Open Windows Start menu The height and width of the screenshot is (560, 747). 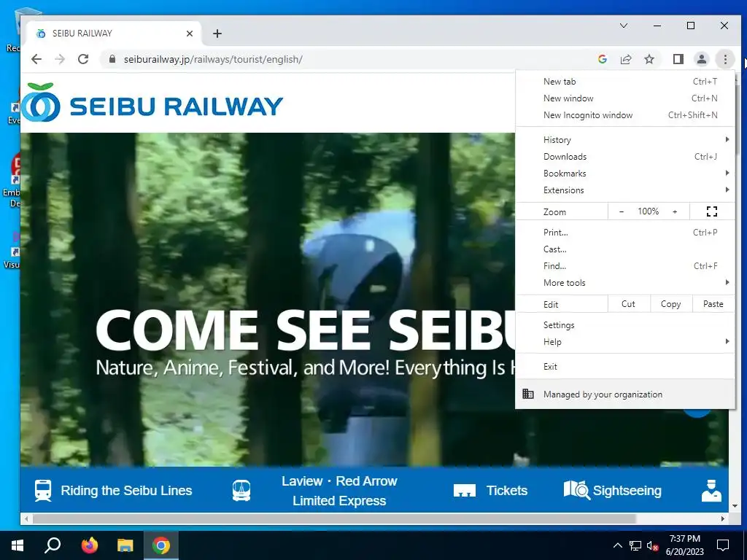pyautogui.click(x=18, y=545)
